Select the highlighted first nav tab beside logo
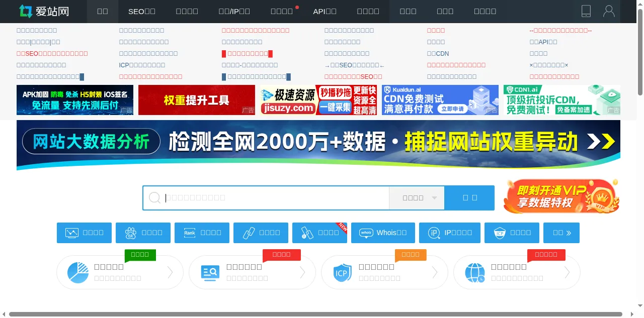The width and height of the screenshot is (644, 318). tap(103, 11)
